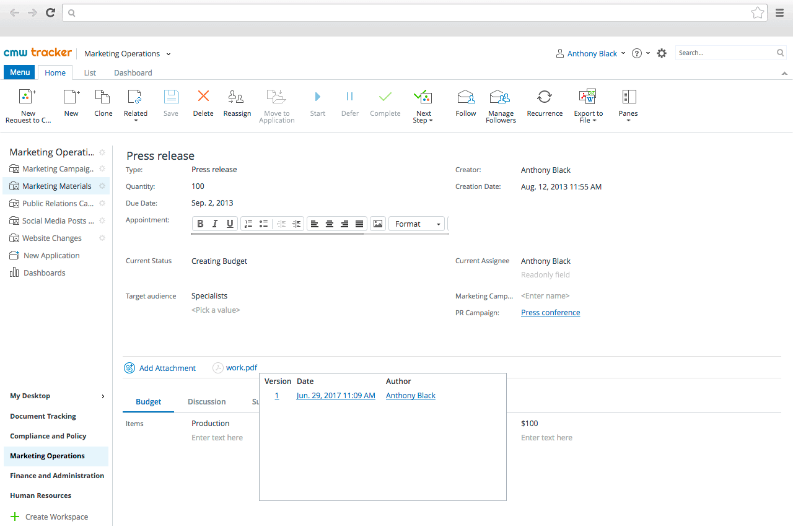Screen dimensions: 793x532
Task: Switch to the Dashboard tab
Action: pos(133,73)
